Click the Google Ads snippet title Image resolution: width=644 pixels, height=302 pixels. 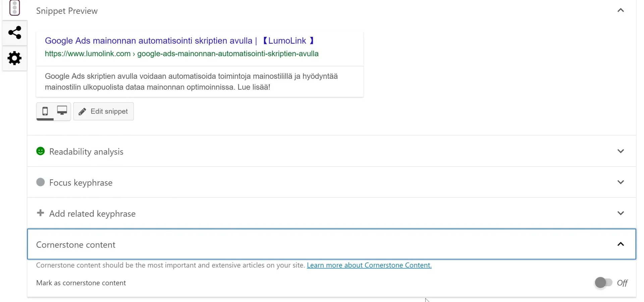(180, 41)
